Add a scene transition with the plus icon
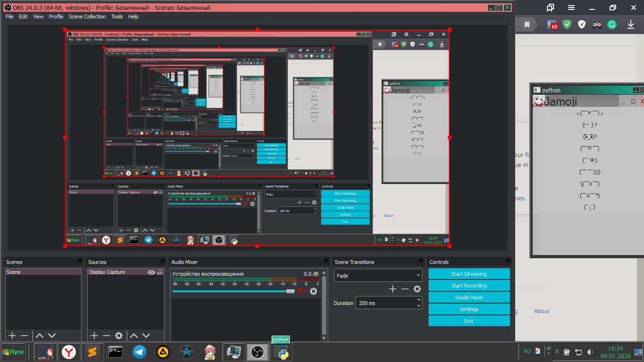This screenshot has width=644, height=362. [x=393, y=289]
